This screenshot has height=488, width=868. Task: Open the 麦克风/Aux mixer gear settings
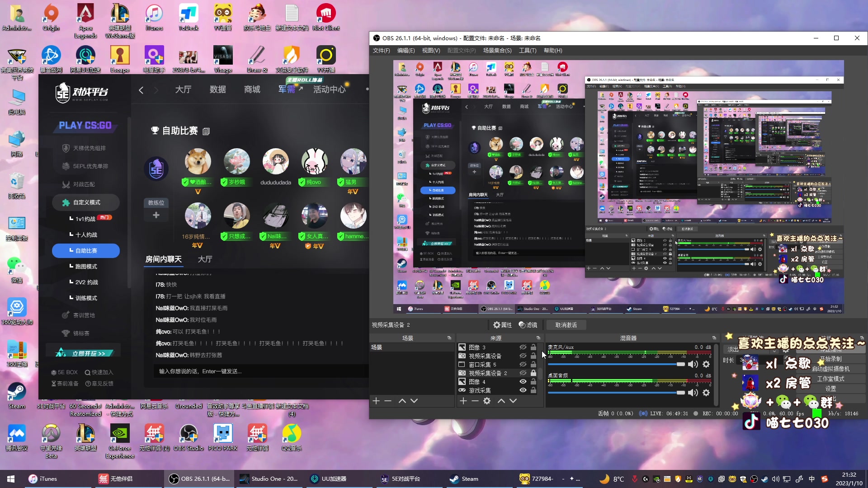[x=706, y=364]
